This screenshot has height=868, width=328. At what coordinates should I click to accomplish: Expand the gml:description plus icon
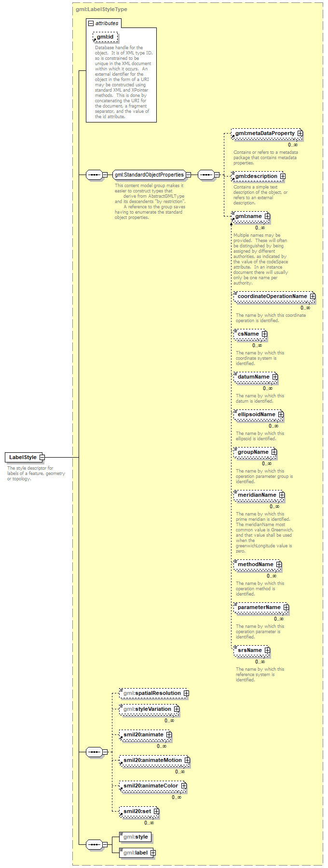point(283,176)
